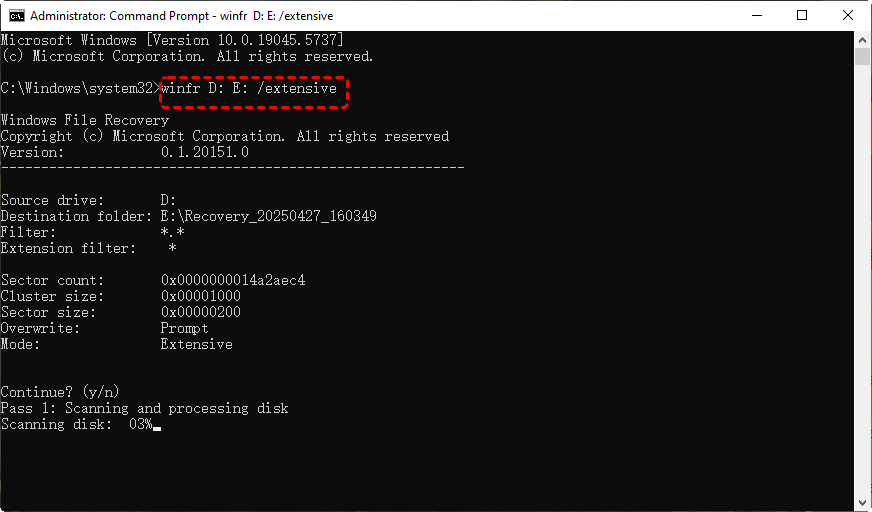872x512 pixels.
Task: Open the Command Prompt system menu icon
Action: coord(16,15)
